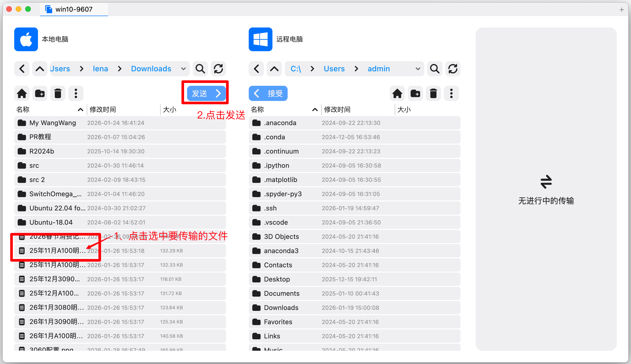
Task: Create a new folder in local panel
Action: (40, 93)
